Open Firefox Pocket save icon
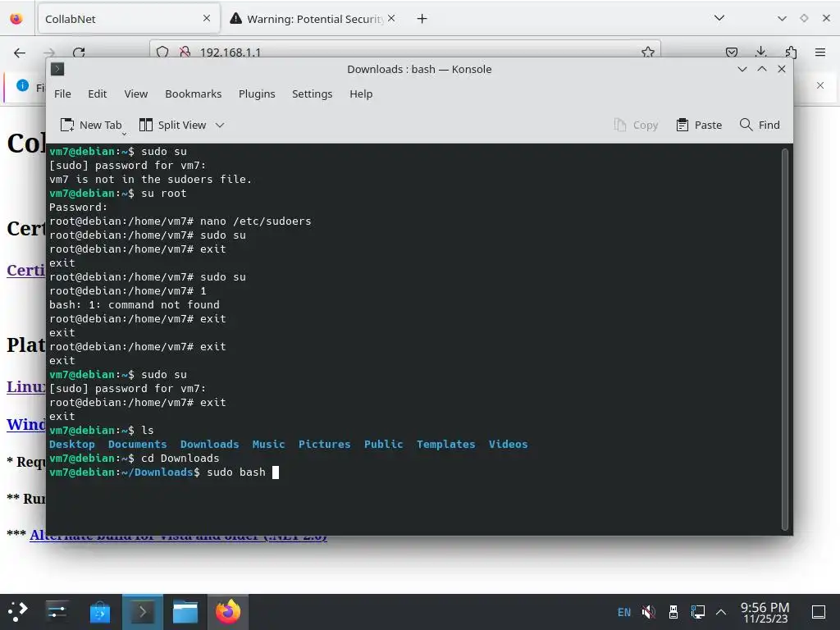 [731, 52]
